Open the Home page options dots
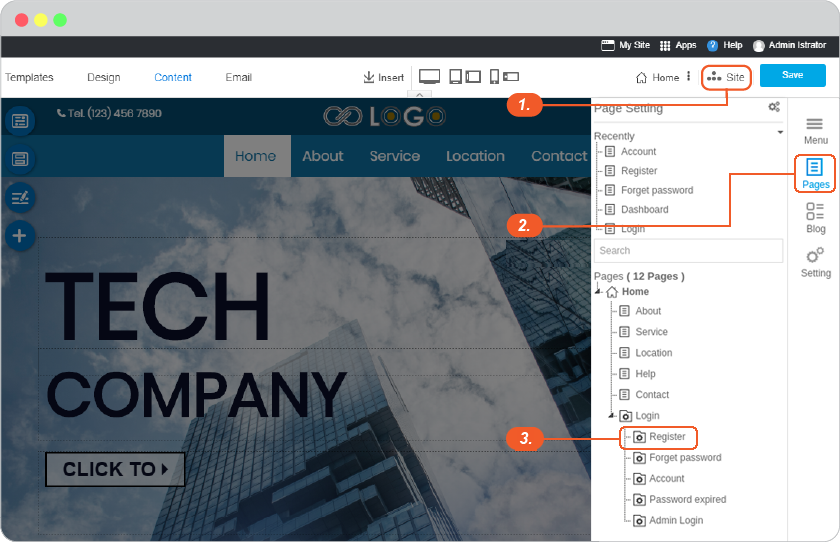 [x=688, y=77]
